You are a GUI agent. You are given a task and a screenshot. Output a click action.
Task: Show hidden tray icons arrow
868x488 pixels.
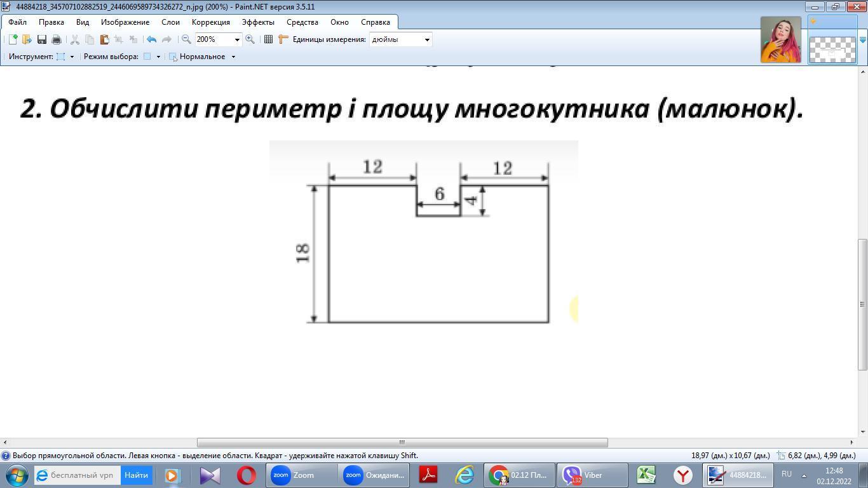pyautogui.click(x=804, y=475)
